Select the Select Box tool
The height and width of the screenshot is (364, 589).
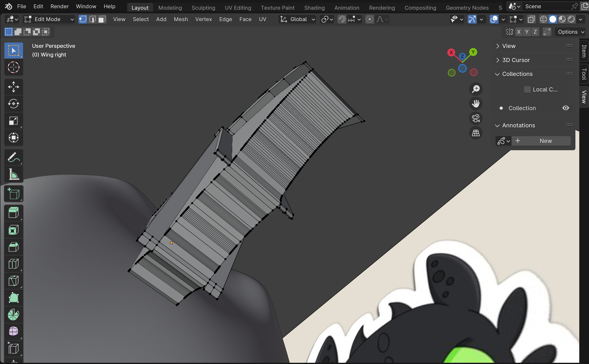click(x=14, y=51)
